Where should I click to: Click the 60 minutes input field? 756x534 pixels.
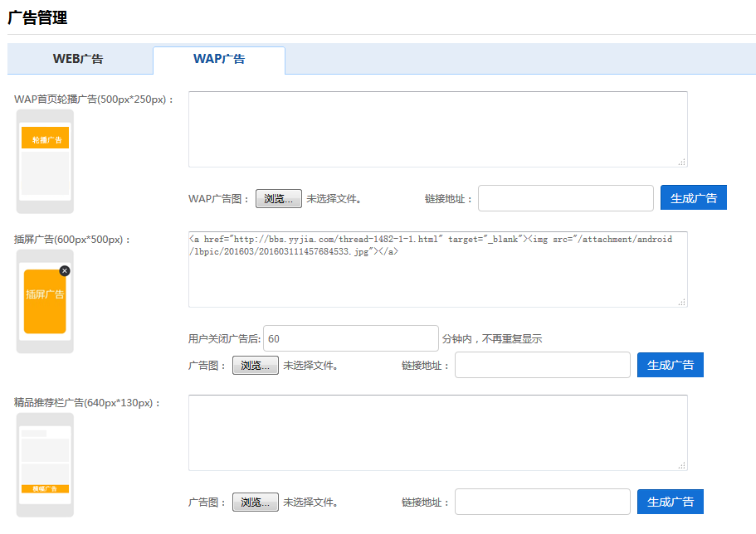(x=350, y=338)
